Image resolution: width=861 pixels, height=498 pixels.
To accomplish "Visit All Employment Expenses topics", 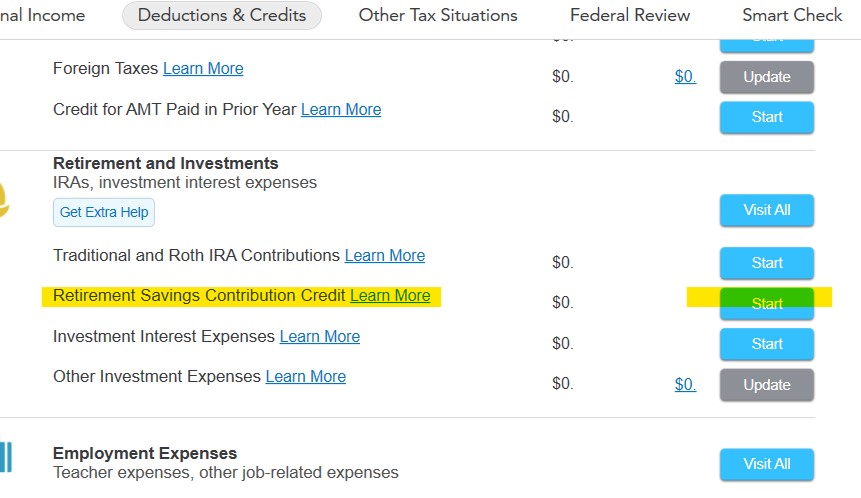I will pyautogui.click(x=767, y=464).
